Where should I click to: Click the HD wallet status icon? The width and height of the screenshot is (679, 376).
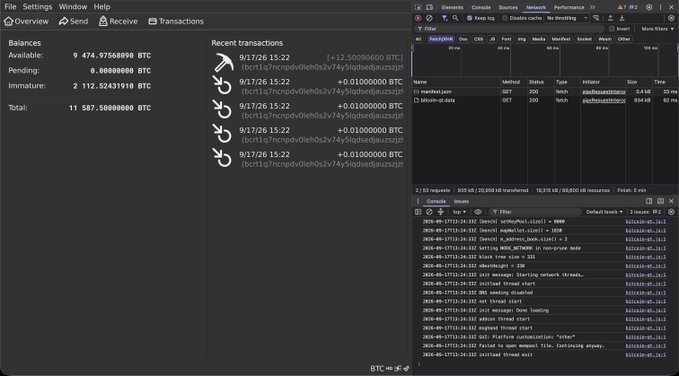click(x=389, y=369)
